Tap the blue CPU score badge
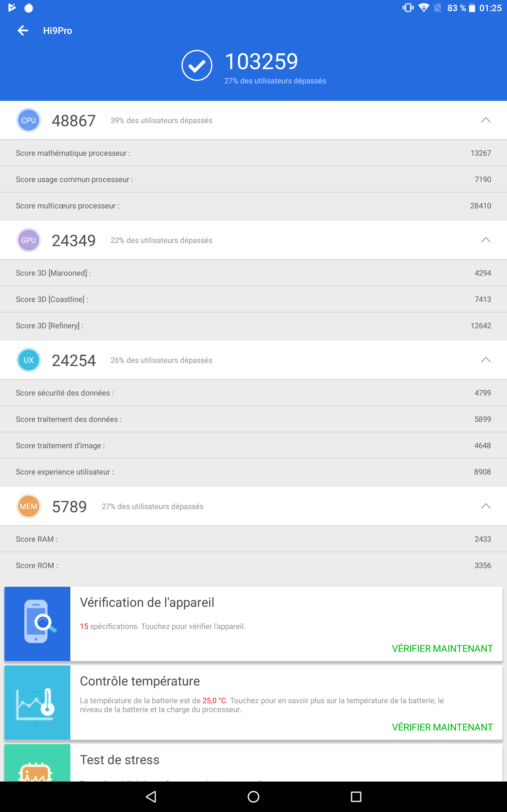 point(29,121)
